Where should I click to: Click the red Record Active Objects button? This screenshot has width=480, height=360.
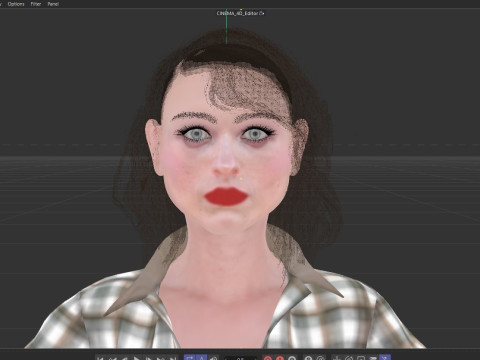268,358
